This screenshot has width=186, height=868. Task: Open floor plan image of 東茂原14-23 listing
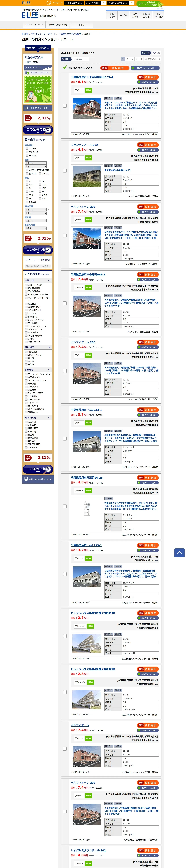[87, 509]
